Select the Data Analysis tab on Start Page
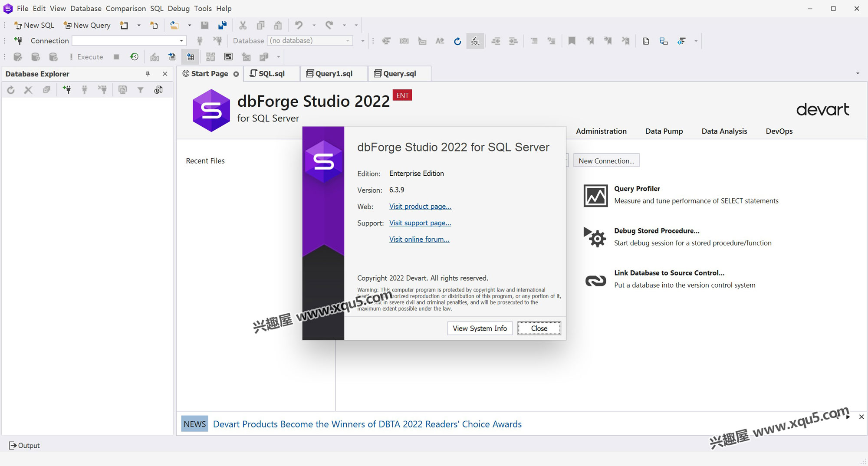The width and height of the screenshot is (868, 466). point(724,131)
